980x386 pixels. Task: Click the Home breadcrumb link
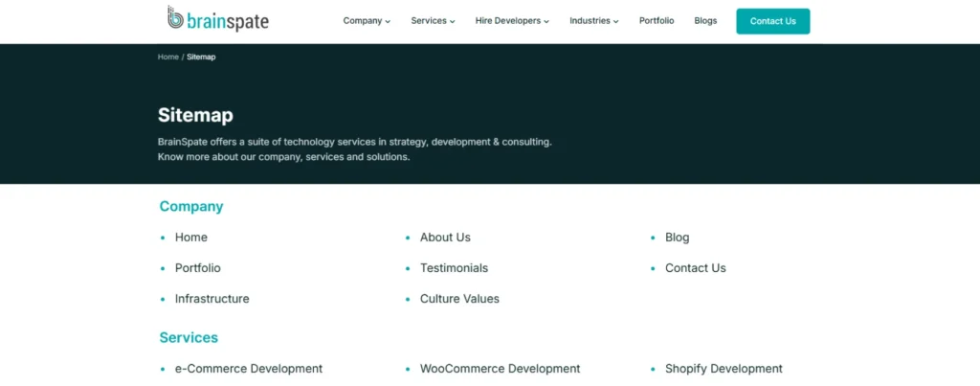coord(168,57)
